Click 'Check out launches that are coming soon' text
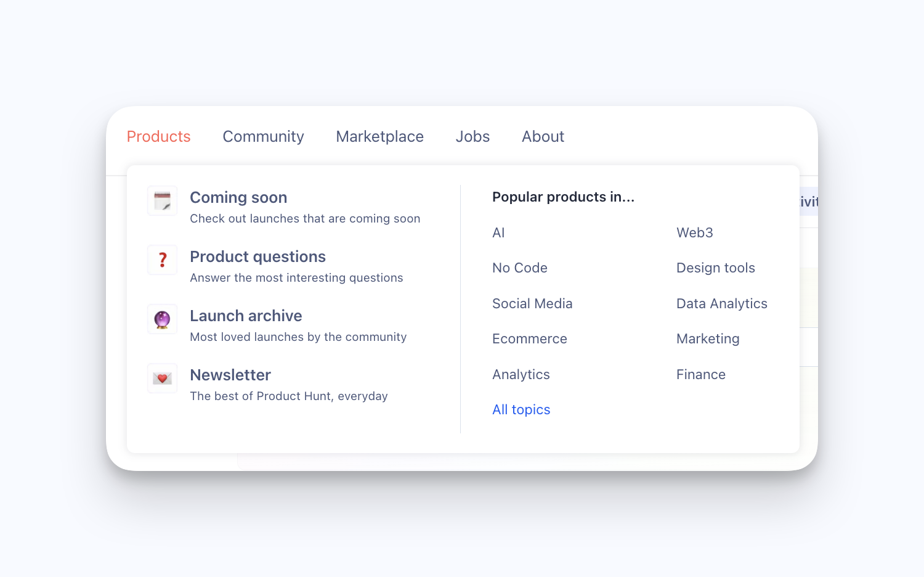This screenshot has height=577, width=924. 305,218
